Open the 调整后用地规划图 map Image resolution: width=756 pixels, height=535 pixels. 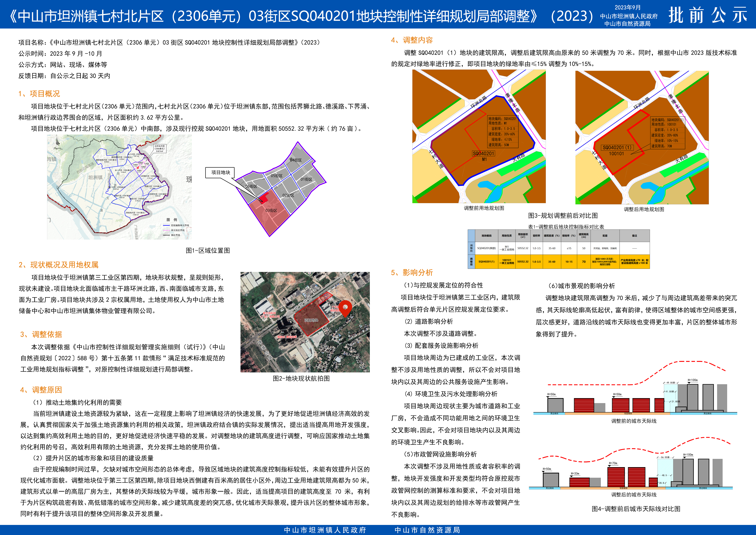[x=642, y=137]
